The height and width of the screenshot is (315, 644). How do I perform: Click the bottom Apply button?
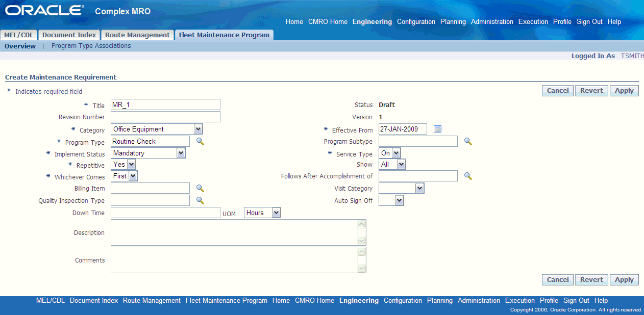point(624,280)
